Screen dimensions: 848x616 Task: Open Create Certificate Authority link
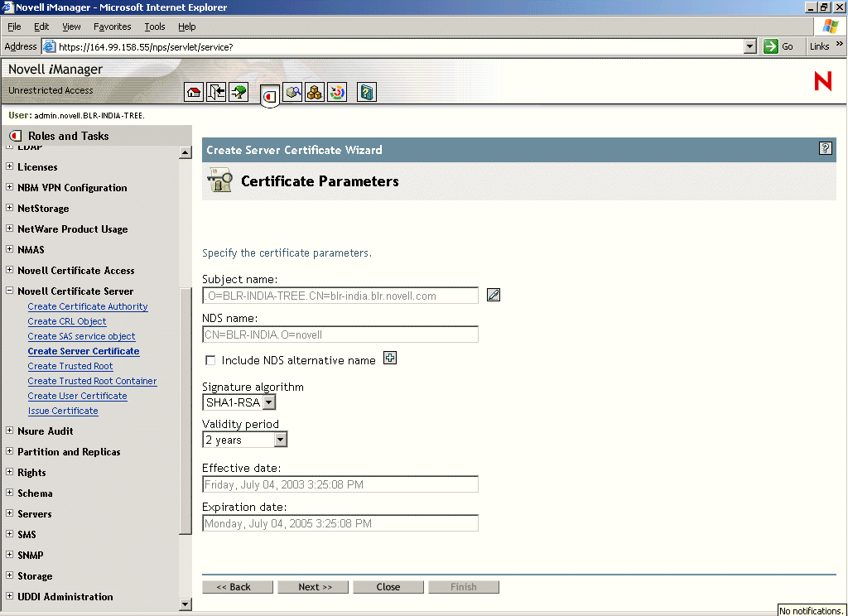(88, 306)
